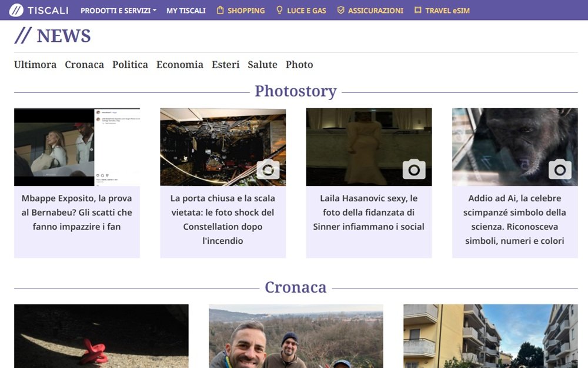Viewport: 588px width, 368px height.
Task: Click camera icon on chimpanzee photo
Action: click(560, 170)
